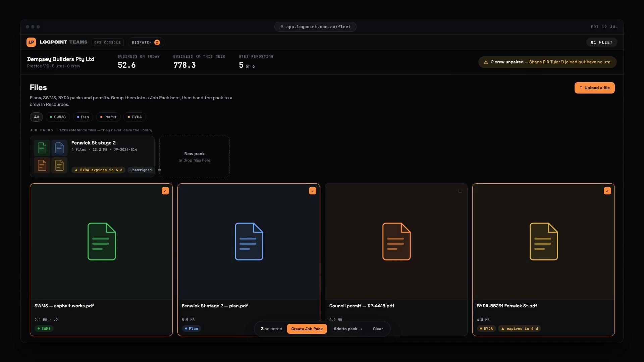Click large green document icon for SWMS asphalt works
644x362 pixels.
[102, 241]
